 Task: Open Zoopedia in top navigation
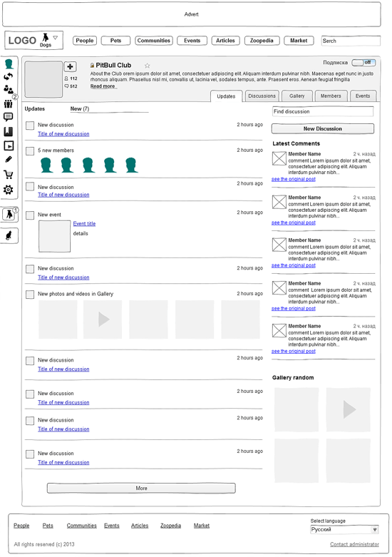click(262, 41)
